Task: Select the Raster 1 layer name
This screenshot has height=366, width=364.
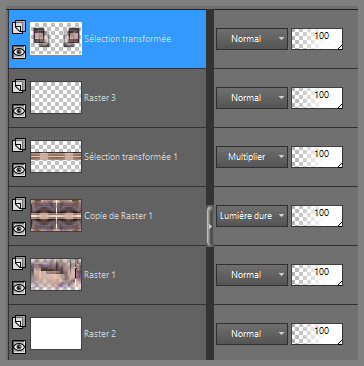Action: coord(100,275)
